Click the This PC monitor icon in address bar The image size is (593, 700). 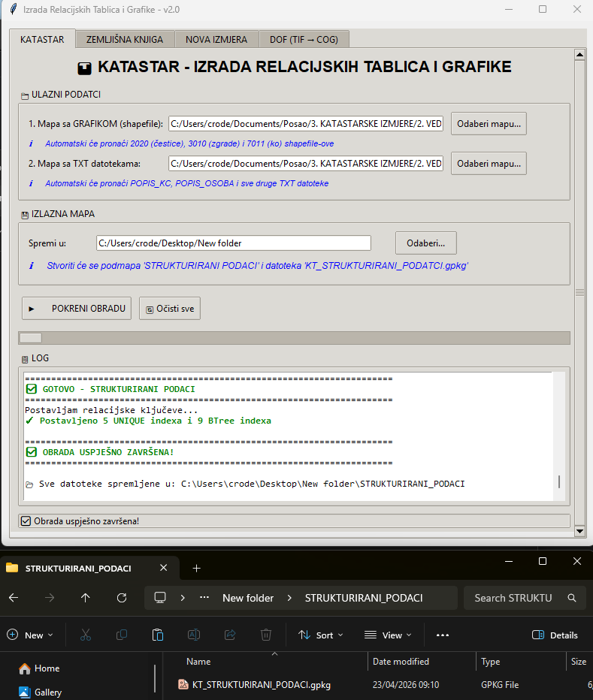tap(160, 597)
